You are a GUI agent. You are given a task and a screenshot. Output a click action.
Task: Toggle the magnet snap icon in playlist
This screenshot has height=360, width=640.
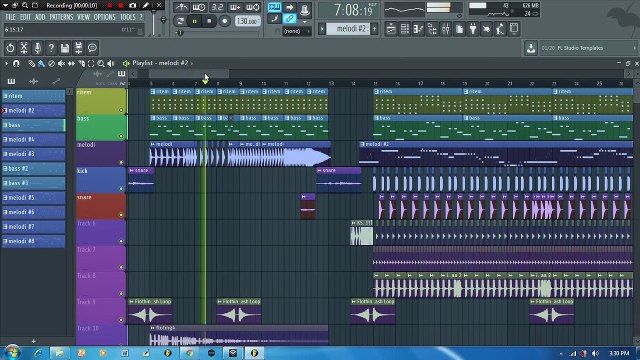[16, 63]
